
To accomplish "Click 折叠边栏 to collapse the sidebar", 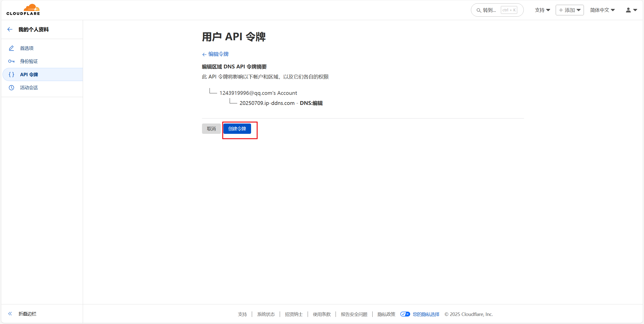I will [x=27, y=314].
